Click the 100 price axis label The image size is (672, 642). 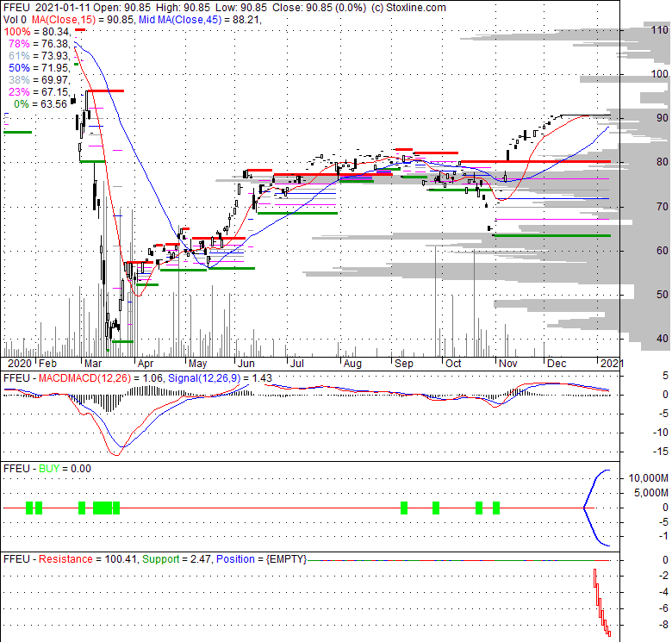tap(660, 74)
